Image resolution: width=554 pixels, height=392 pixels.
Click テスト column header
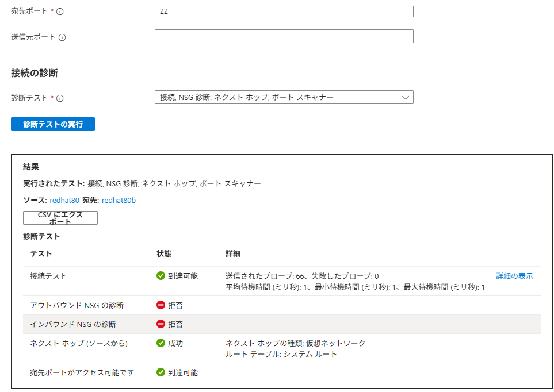[41, 253]
